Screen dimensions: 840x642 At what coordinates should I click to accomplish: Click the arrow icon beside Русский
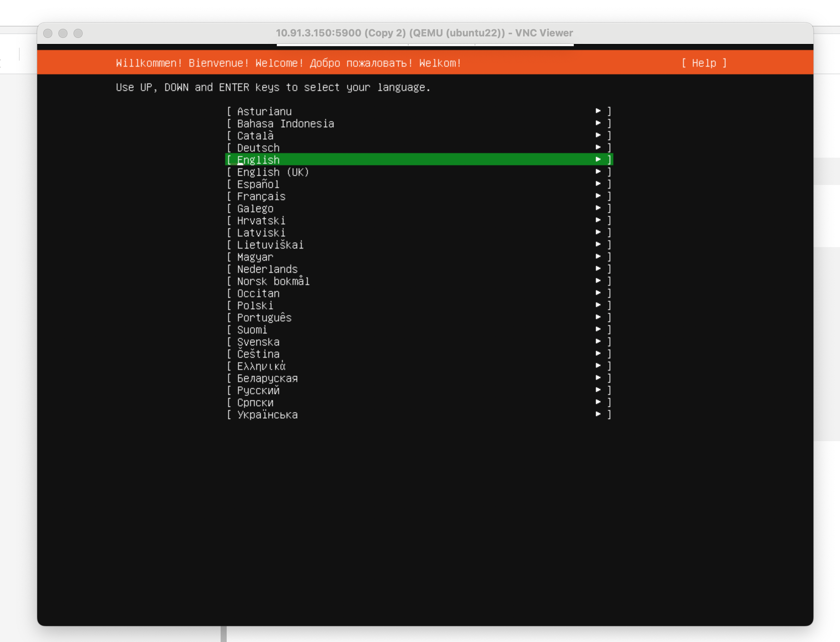click(x=598, y=389)
